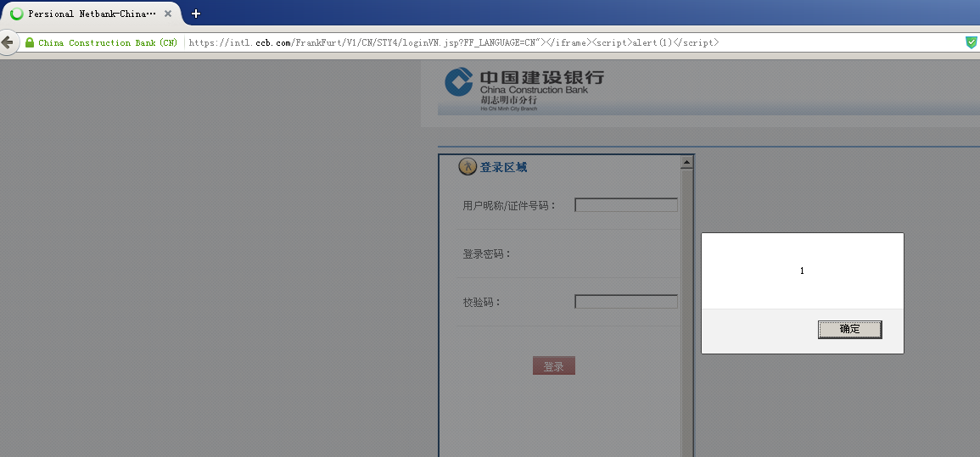The image size is (980, 457).
Task: Click the 校验码 input field
Action: [626, 302]
